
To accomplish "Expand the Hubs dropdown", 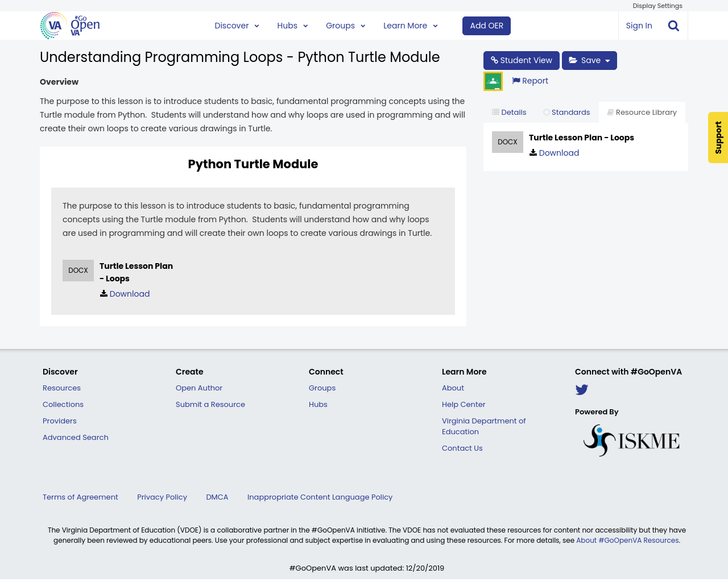I will pos(292,26).
